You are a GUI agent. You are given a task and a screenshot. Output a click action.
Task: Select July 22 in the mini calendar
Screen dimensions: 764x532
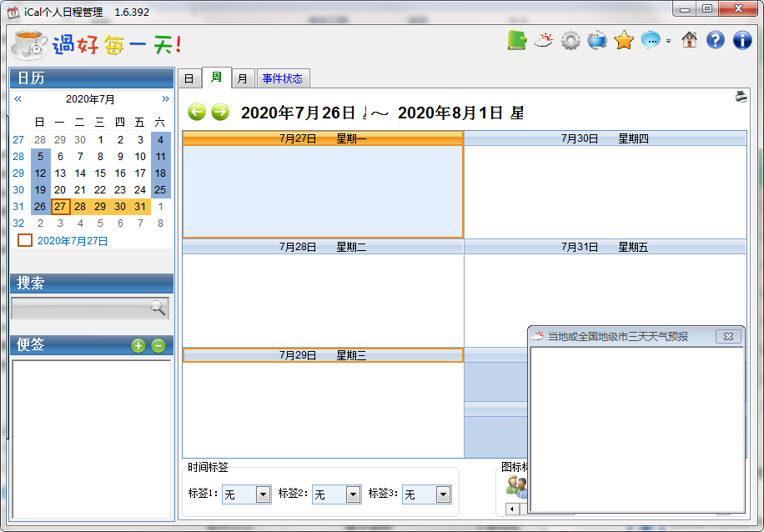100,190
